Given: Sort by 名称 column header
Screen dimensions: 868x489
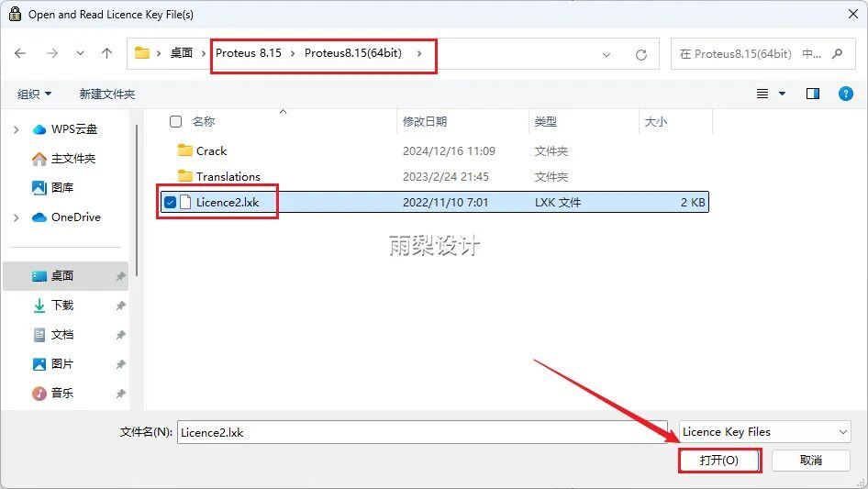Looking at the screenshot, I should coord(203,121).
